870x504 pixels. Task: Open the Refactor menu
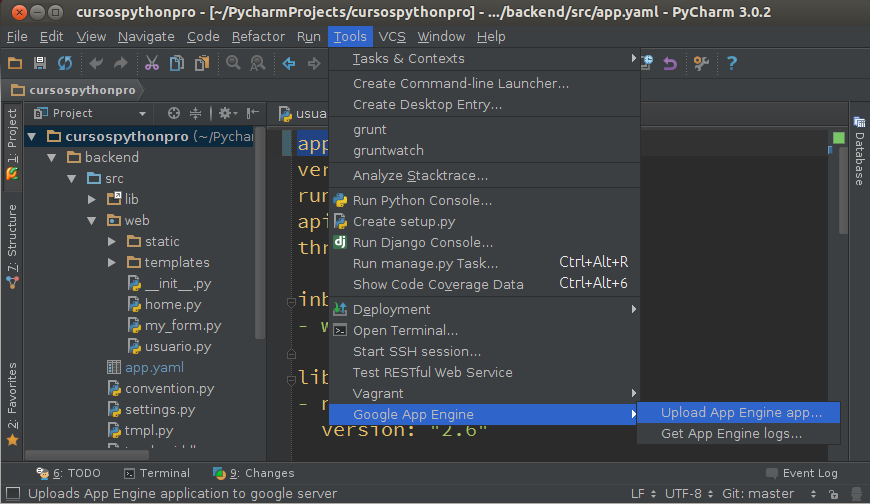click(x=258, y=37)
